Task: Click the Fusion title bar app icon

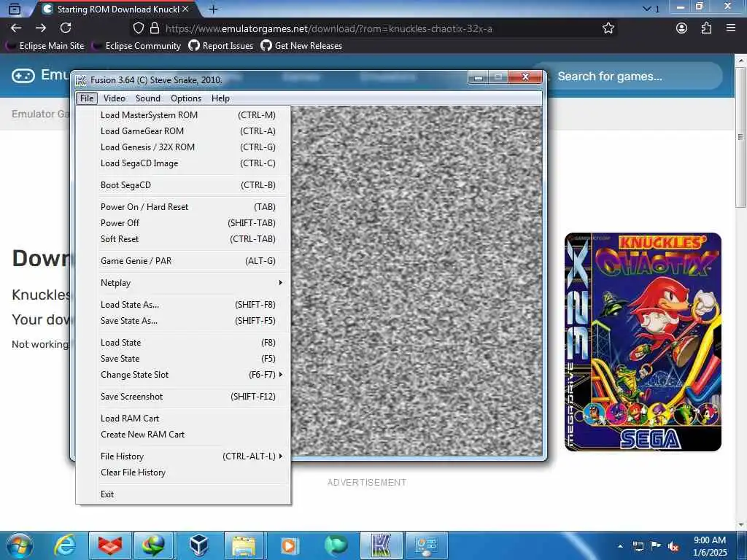Action: [81, 80]
